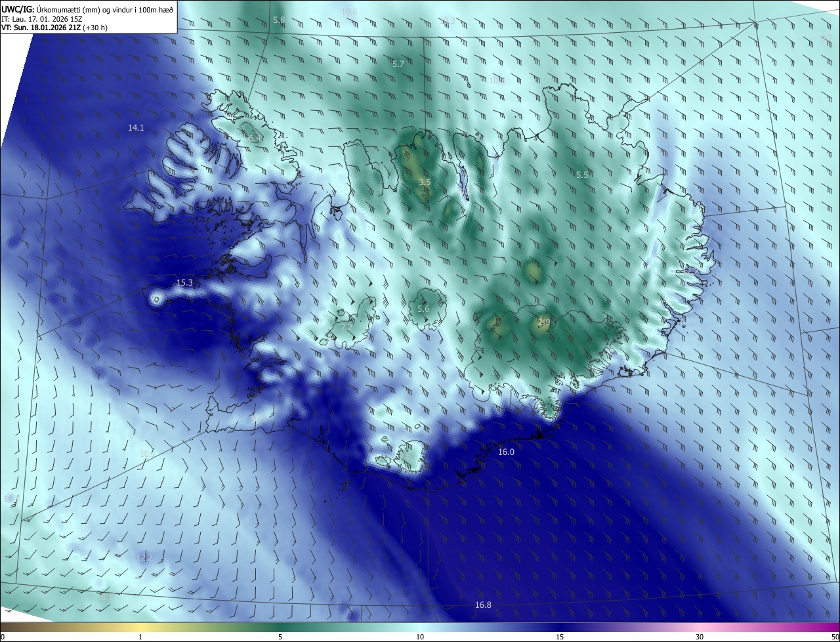840x642 pixels.
Task: Click the 15.3 value on the map
Action: point(185,283)
